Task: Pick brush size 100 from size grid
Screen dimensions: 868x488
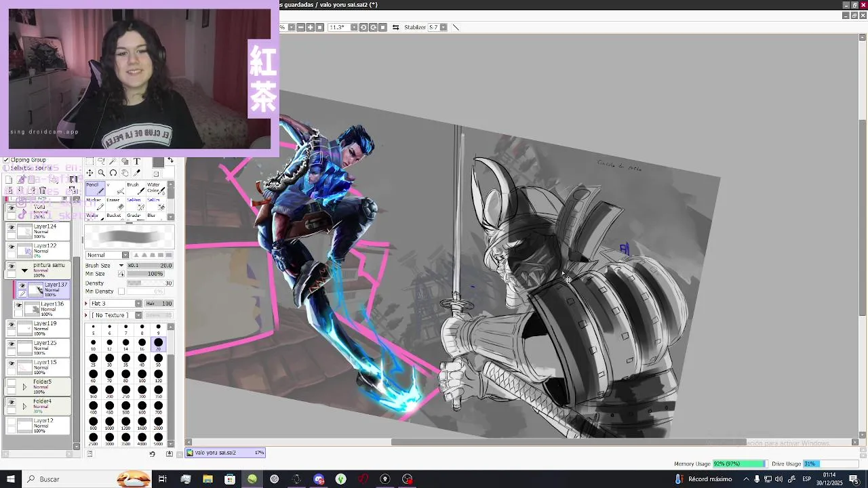Action: (142, 376)
